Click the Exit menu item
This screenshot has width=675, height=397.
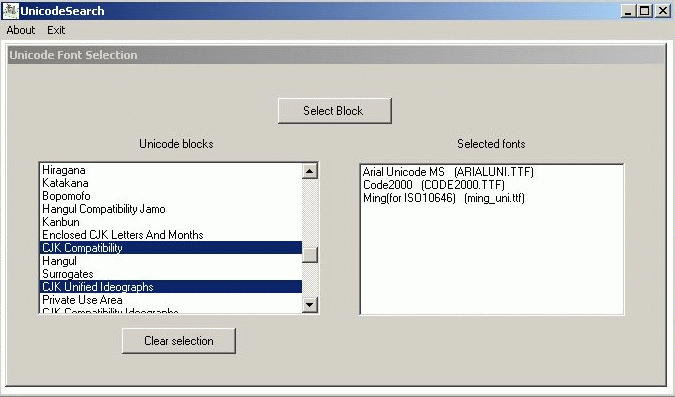[x=56, y=30]
